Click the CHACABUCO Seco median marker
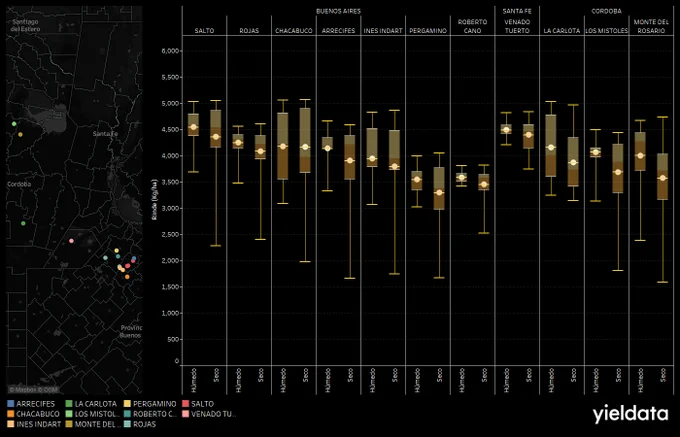 coord(305,147)
